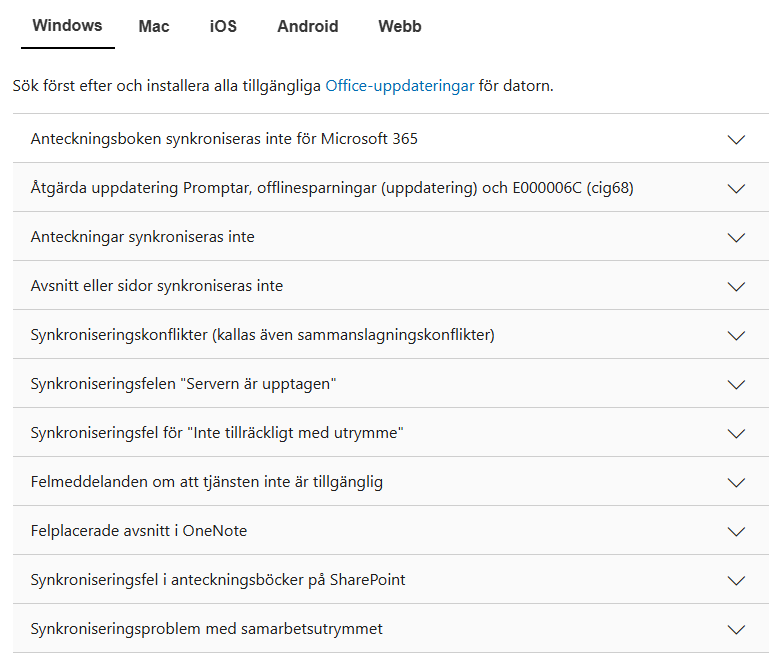
Task: Click the Avsnitt eller sidor synkroniseras inte title
Action: coord(157,286)
